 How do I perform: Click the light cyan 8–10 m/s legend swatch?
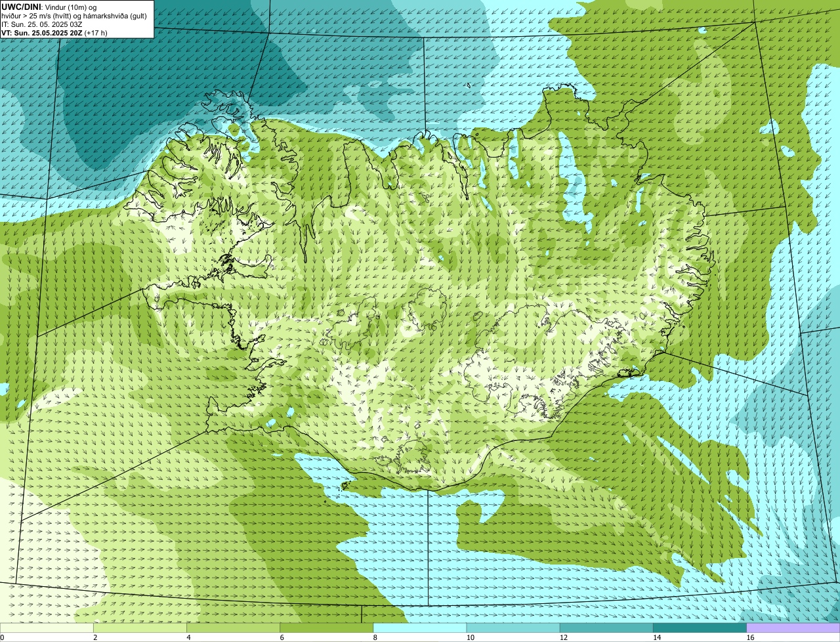[420, 628]
